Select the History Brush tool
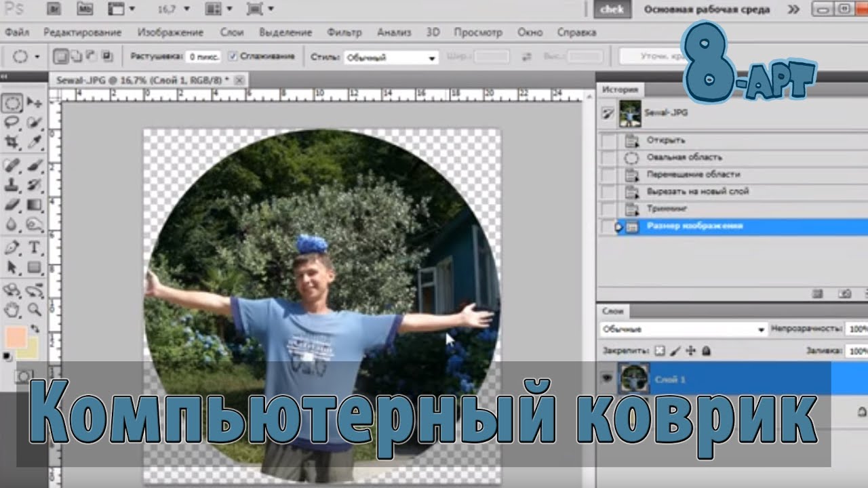Image resolution: width=868 pixels, height=488 pixels. click(x=35, y=184)
